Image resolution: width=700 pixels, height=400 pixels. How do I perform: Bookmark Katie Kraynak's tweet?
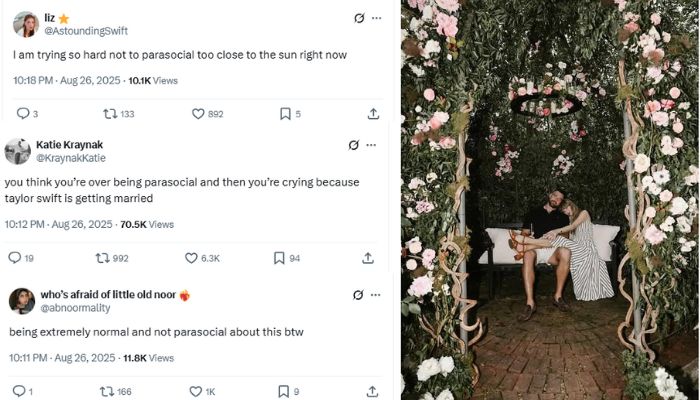[x=279, y=258]
